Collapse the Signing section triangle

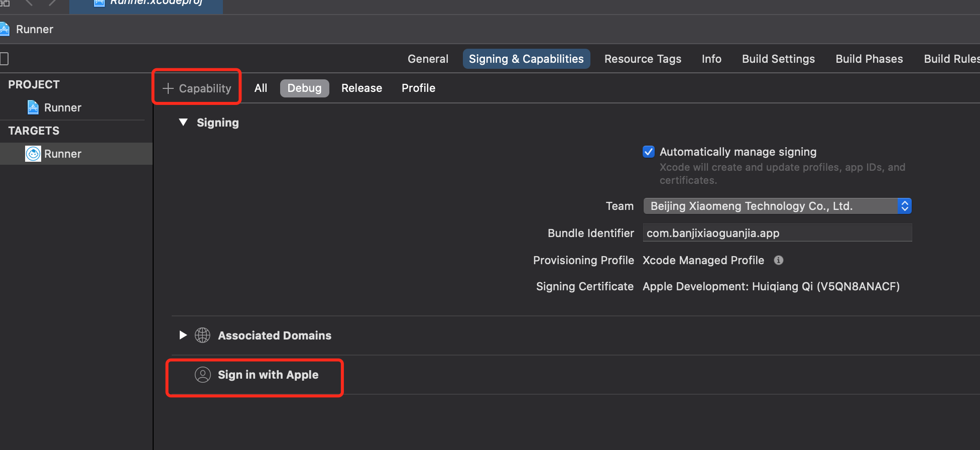pyautogui.click(x=183, y=123)
